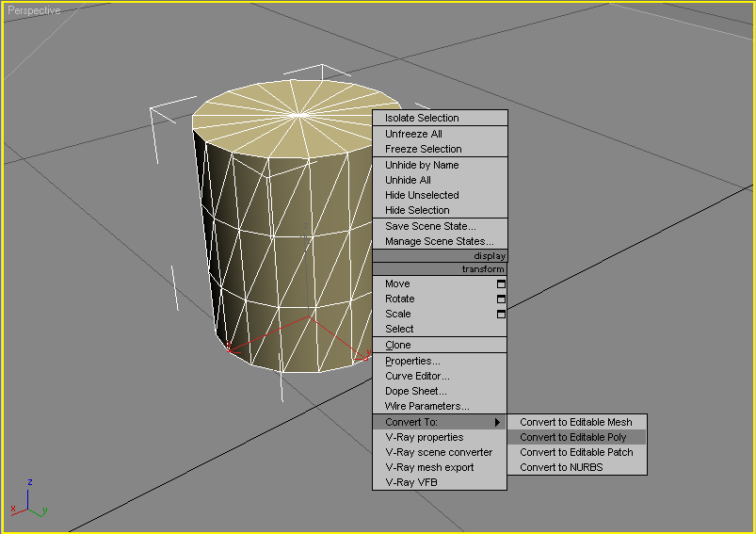Image resolution: width=756 pixels, height=534 pixels.
Task: Open the Curve Editor
Action: click(x=440, y=377)
